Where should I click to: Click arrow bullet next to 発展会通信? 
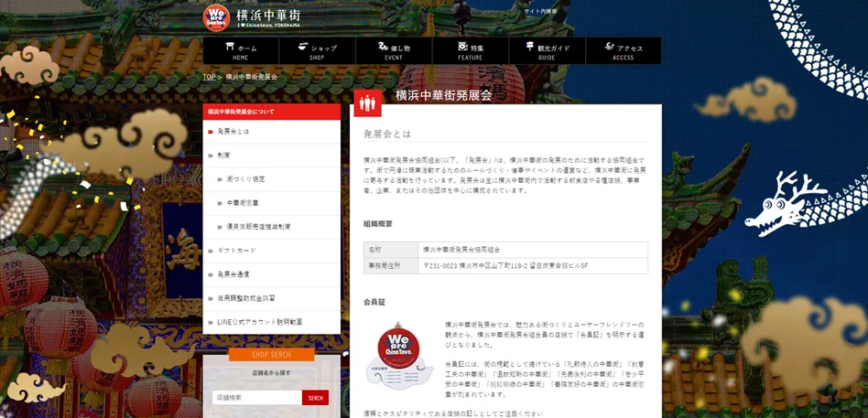point(211,274)
